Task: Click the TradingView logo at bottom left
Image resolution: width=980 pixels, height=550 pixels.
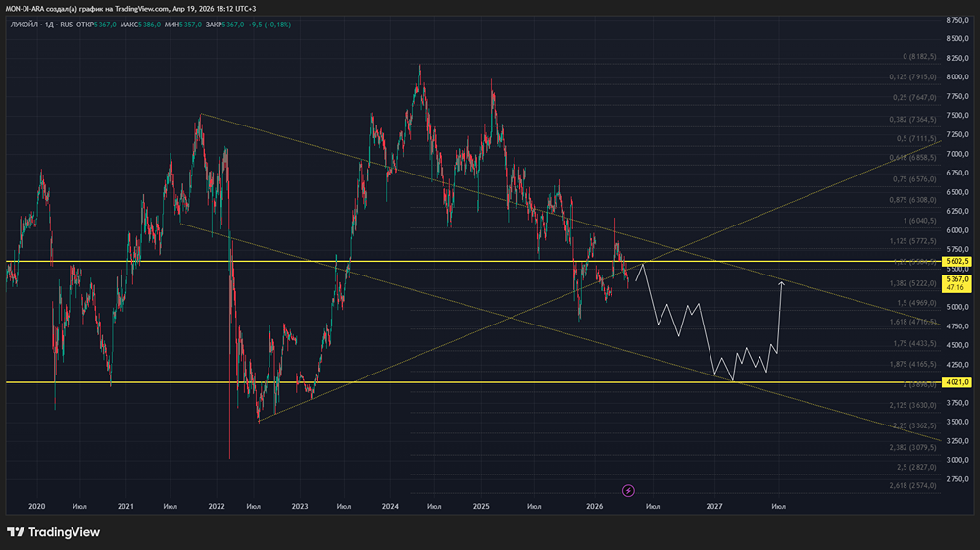Action: [54, 532]
